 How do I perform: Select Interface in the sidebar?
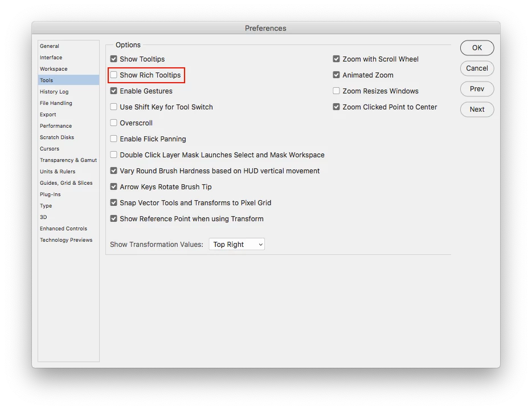point(68,58)
